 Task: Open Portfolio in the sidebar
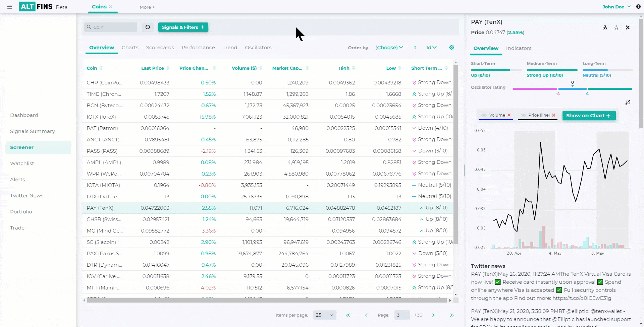pos(21,212)
